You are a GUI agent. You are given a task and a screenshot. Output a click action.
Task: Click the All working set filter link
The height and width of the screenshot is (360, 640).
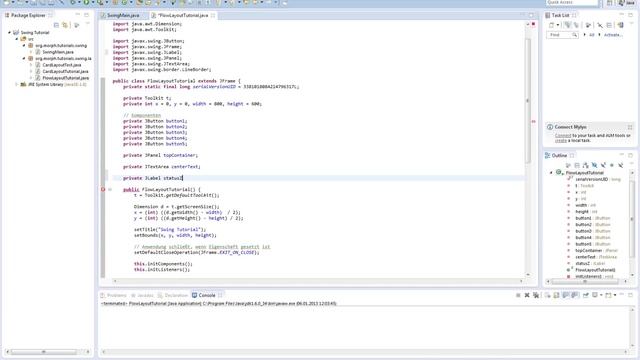point(591,35)
